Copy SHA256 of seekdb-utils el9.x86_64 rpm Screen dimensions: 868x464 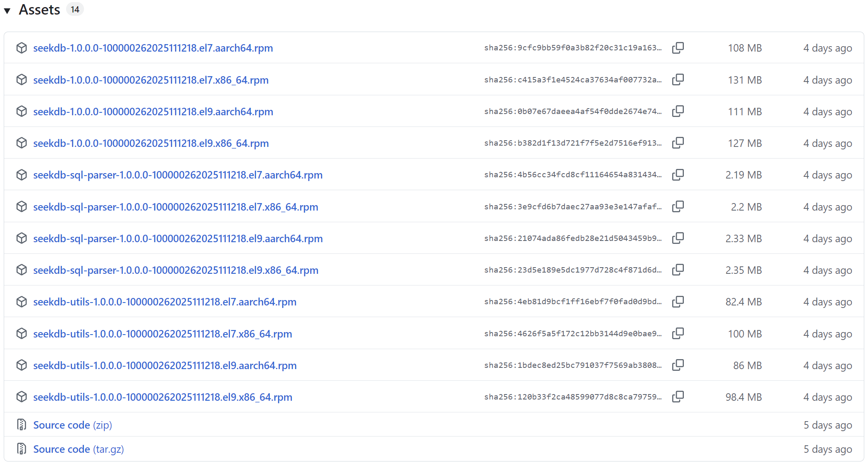click(678, 397)
